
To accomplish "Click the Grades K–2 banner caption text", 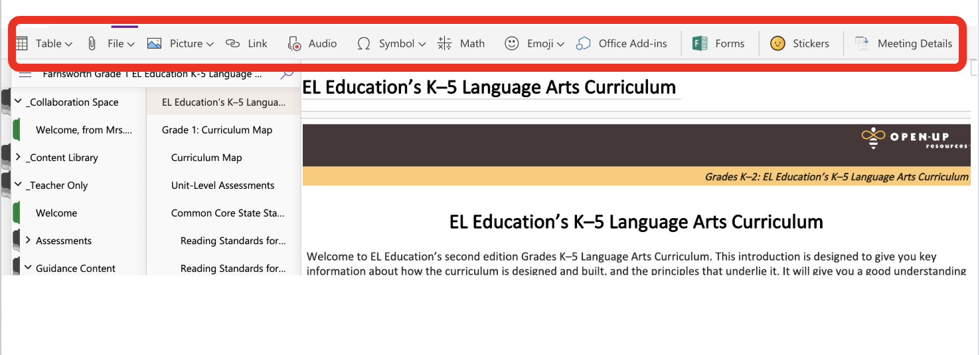I will 837,177.
